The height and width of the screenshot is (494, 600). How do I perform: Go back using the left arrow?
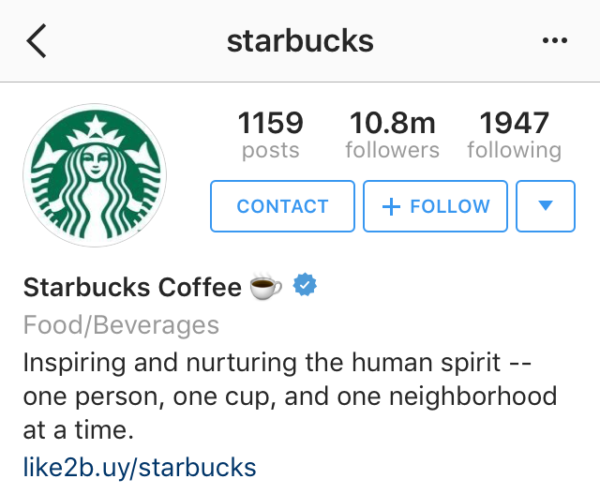click(x=37, y=41)
